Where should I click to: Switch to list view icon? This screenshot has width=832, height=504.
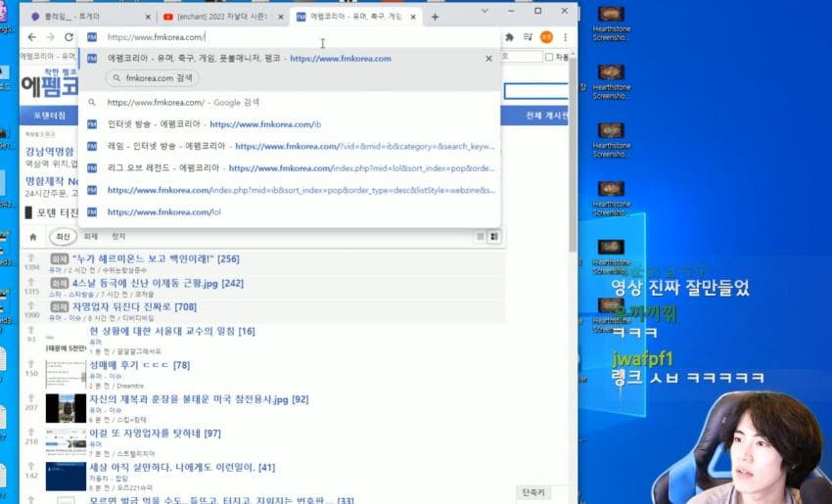pos(481,237)
